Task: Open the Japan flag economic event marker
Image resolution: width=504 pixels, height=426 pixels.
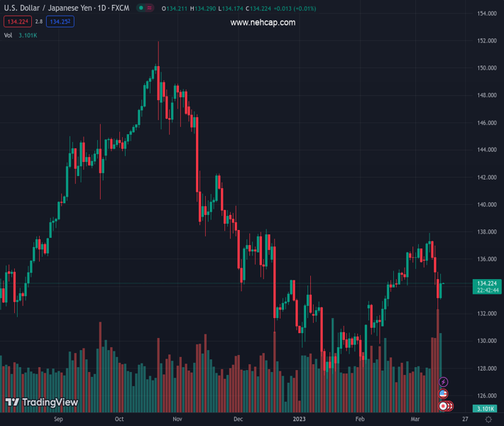Action: [444, 406]
